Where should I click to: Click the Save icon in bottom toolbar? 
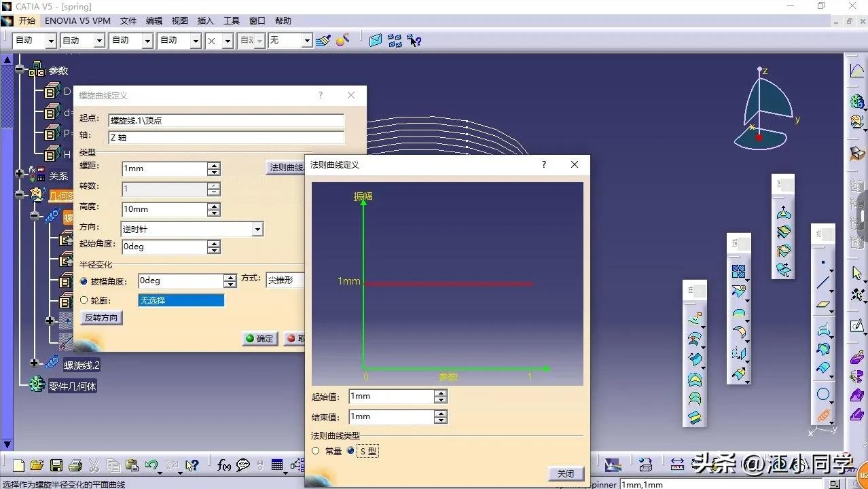coord(56,465)
